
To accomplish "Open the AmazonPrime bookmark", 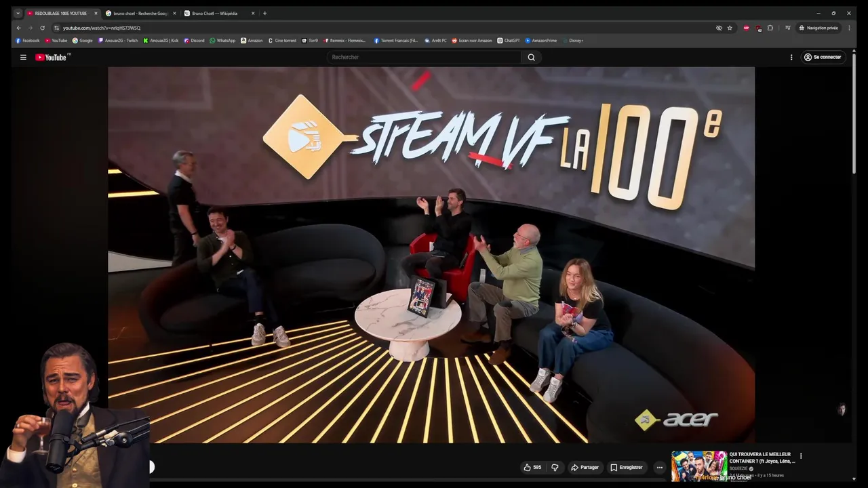I will 541,41.
